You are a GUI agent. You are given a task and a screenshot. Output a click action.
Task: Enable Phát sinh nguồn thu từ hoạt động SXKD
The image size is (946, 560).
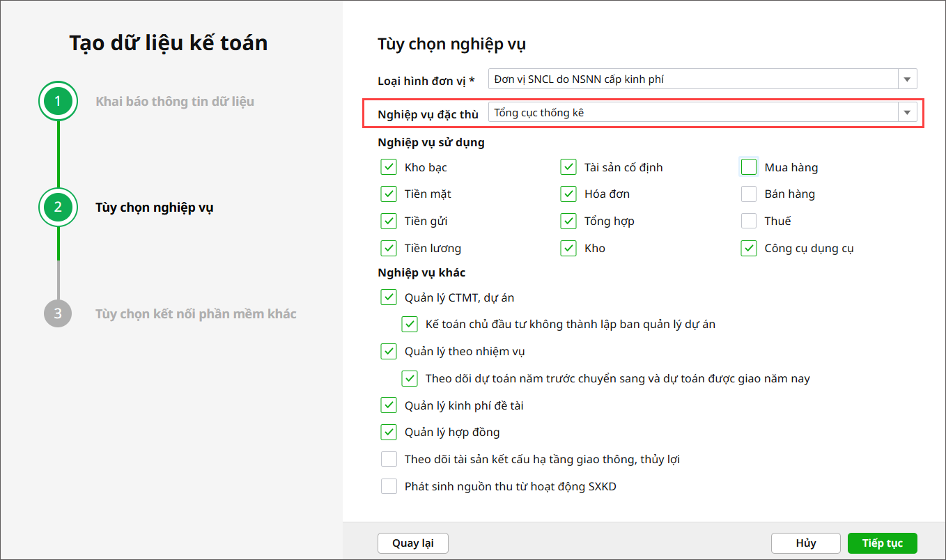(389, 487)
